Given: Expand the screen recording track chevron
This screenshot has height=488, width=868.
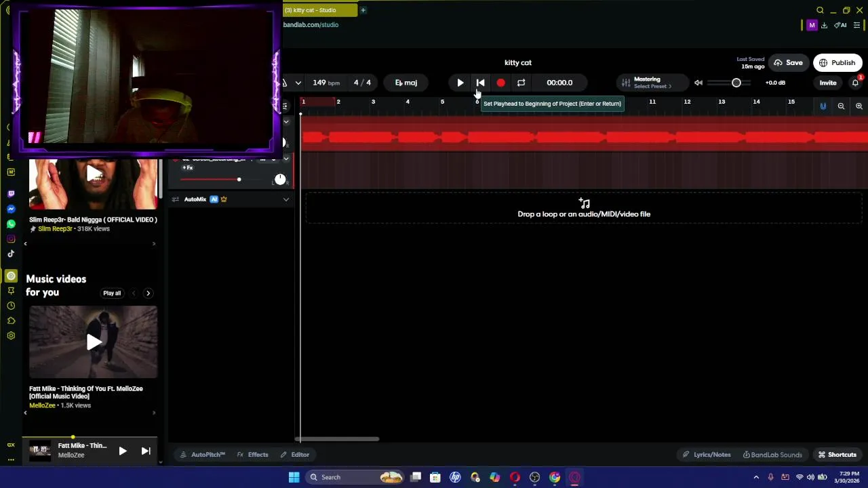Looking at the screenshot, I should coord(285,159).
